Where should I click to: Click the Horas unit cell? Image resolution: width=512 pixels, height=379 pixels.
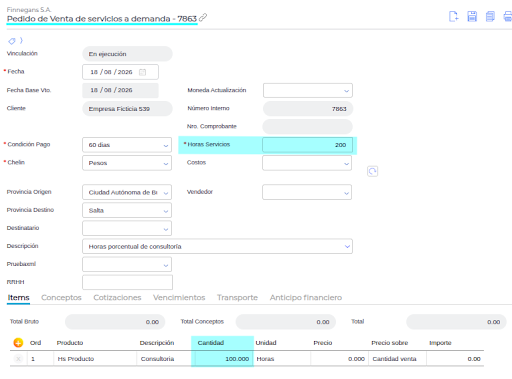coord(282,359)
